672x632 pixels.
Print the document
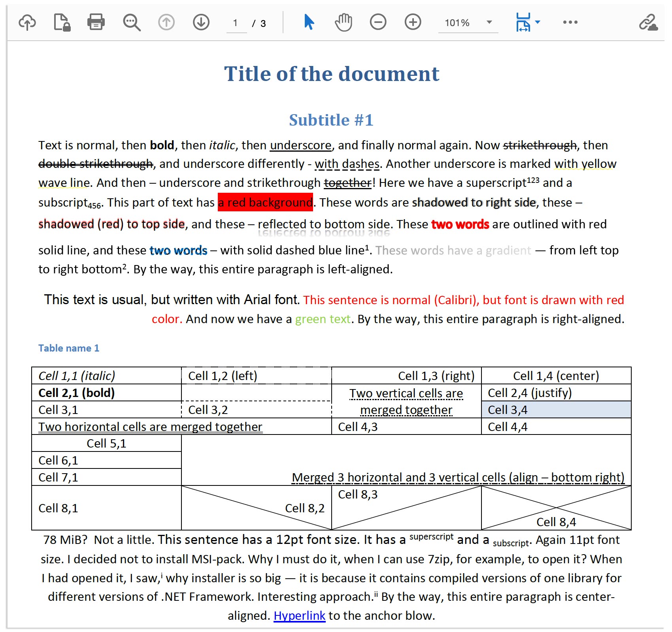pyautogui.click(x=96, y=23)
